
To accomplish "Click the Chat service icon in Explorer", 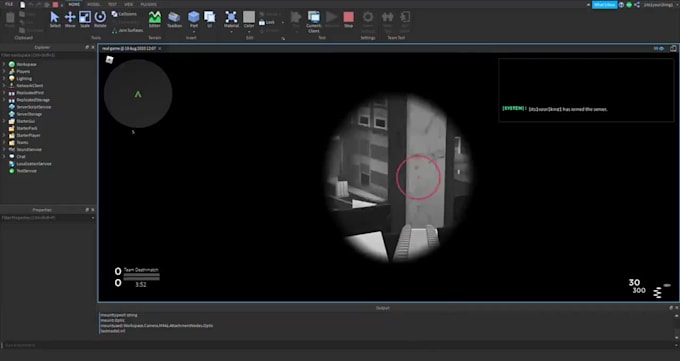I will point(12,157).
